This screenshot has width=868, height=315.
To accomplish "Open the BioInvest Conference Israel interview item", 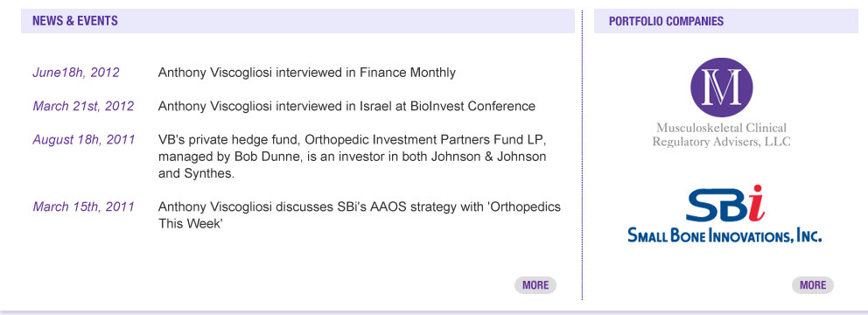I will click(346, 106).
